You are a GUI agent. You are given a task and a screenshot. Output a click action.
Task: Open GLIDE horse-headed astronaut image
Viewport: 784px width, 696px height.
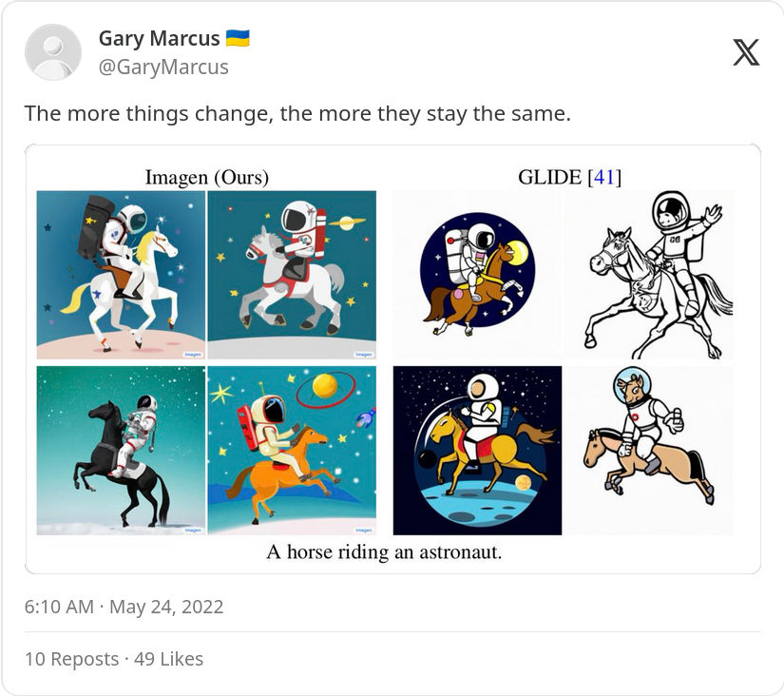(x=648, y=451)
